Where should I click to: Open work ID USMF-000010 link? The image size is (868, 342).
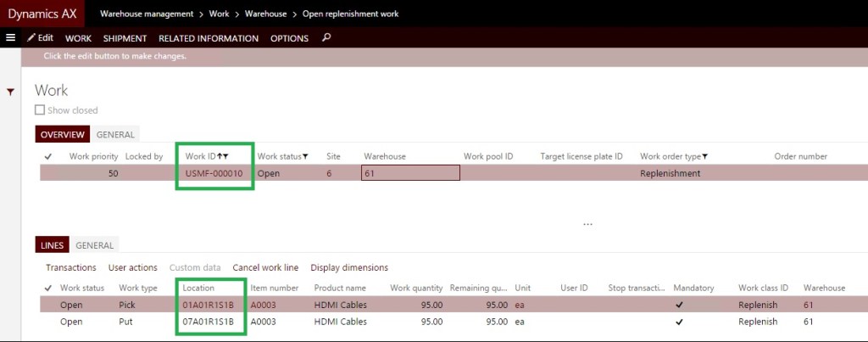[x=214, y=173]
